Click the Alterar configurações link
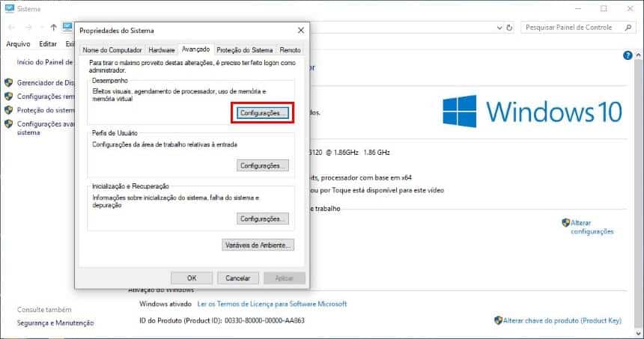The image size is (644, 339). click(x=592, y=227)
